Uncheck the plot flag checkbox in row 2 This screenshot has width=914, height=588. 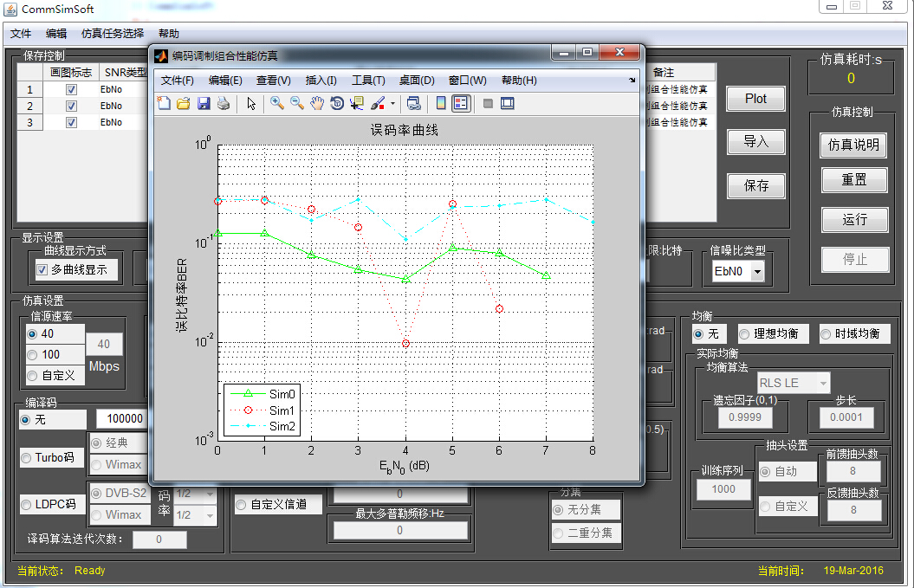(x=71, y=106)
